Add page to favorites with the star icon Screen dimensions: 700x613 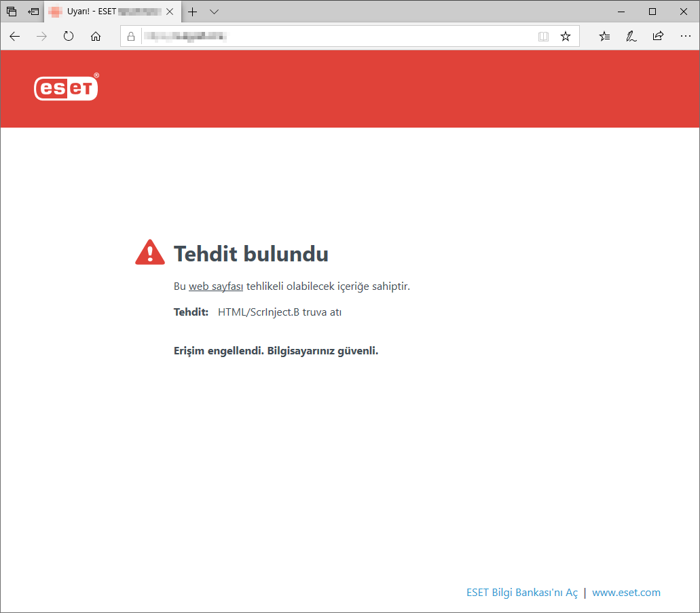coord(566,37)
